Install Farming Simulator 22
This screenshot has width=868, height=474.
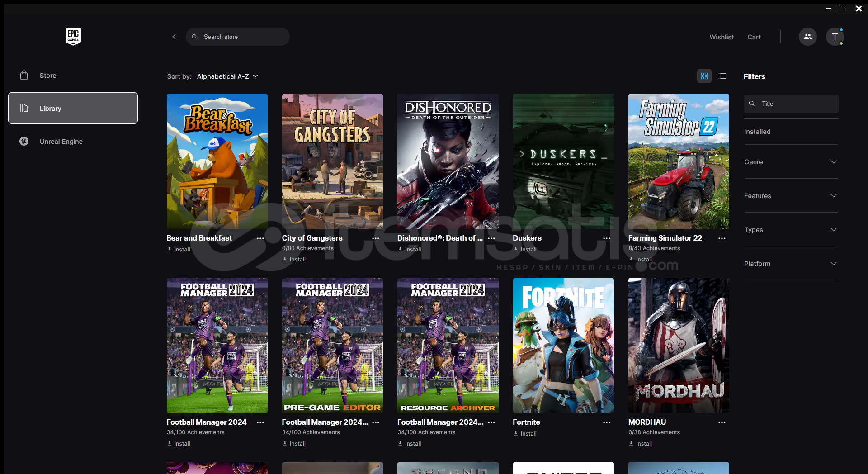(640, 260)
